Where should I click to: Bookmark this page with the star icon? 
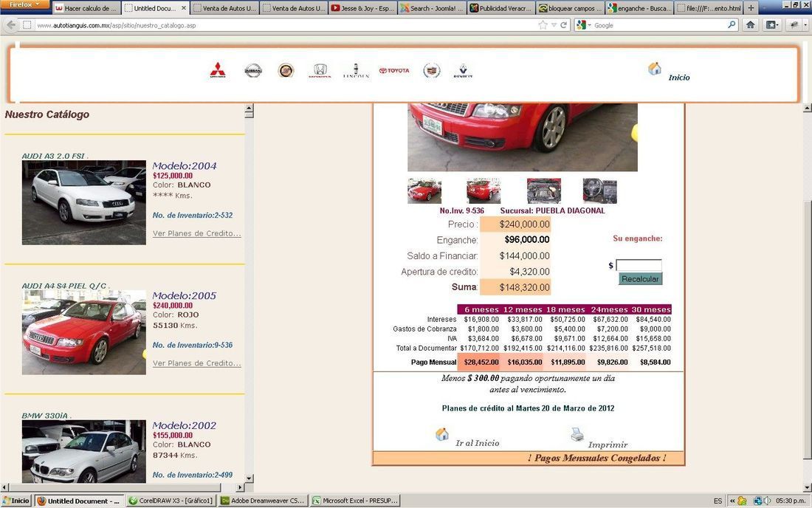(543, 25)
